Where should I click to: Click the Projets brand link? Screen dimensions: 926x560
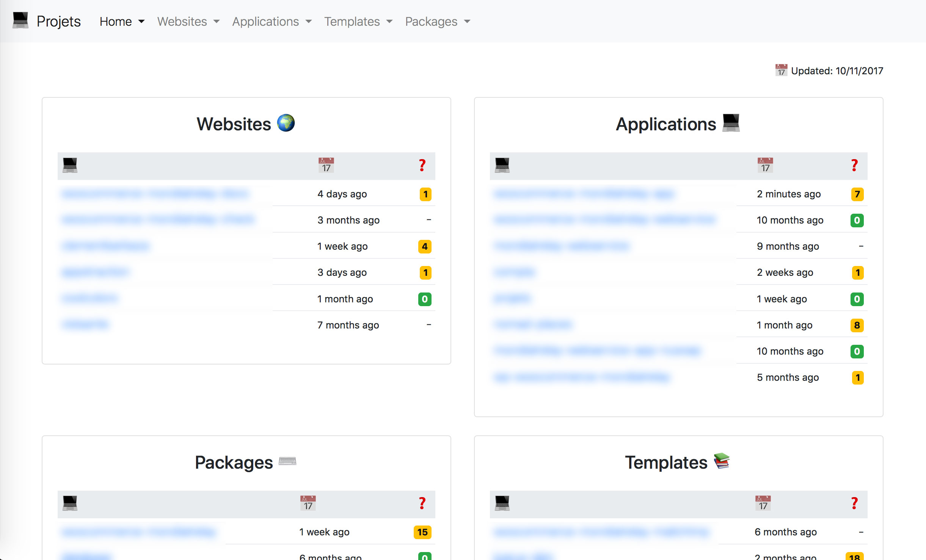tap(58, 22)
